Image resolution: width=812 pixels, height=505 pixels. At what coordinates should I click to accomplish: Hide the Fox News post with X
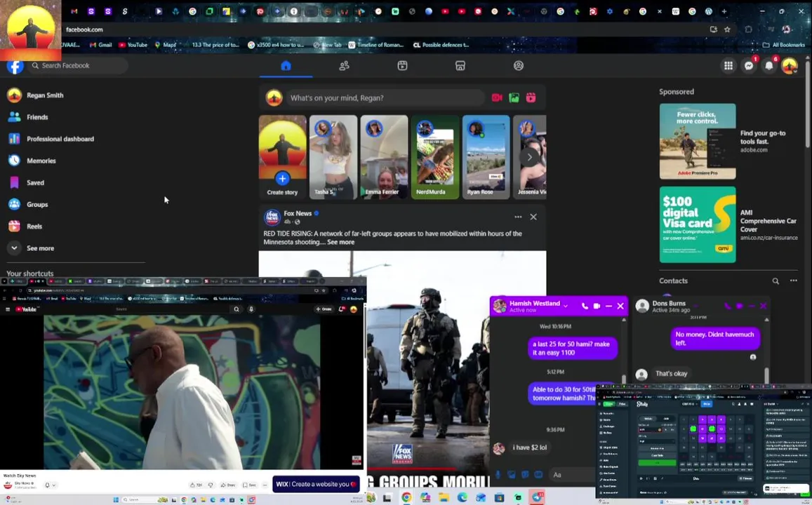click(x=533, y=217)
